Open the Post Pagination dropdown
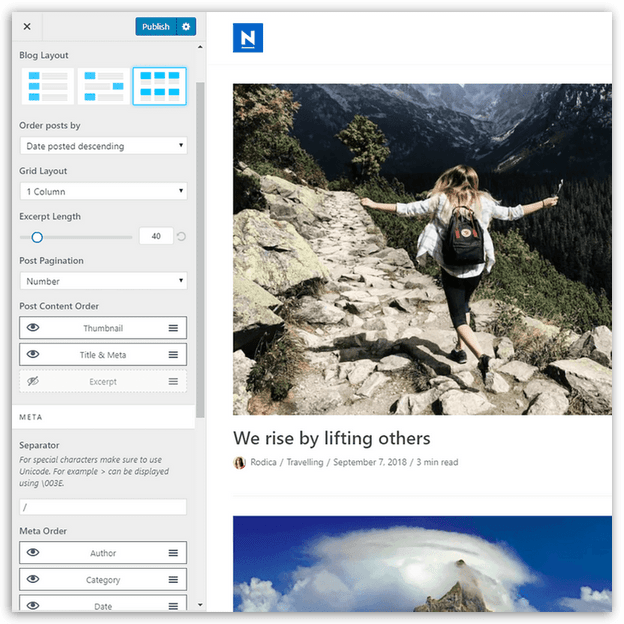Image resolution: width=624 pixels, height=624 pixels. pyautogui.click(x=103, y=281)
